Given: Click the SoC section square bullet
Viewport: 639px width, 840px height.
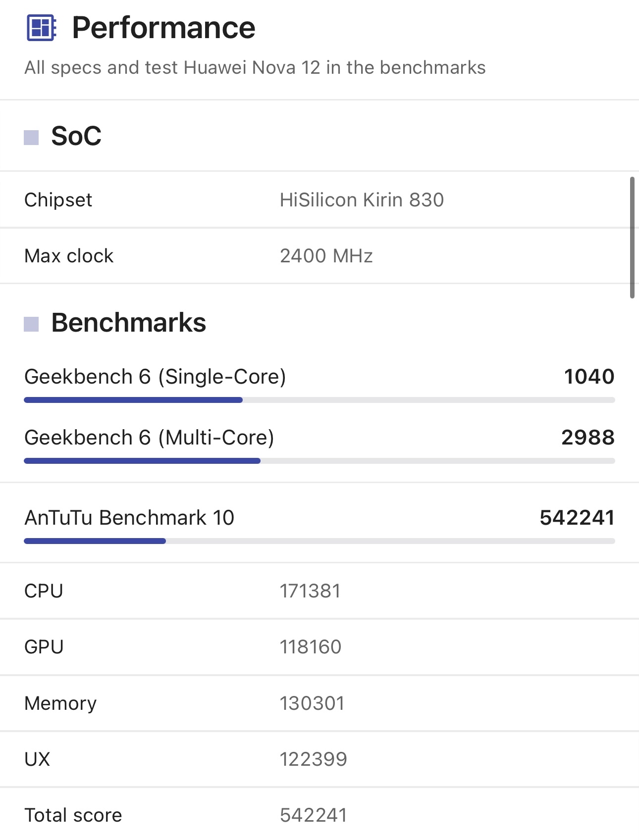Looking at the screenshot, I should [31, 138].
